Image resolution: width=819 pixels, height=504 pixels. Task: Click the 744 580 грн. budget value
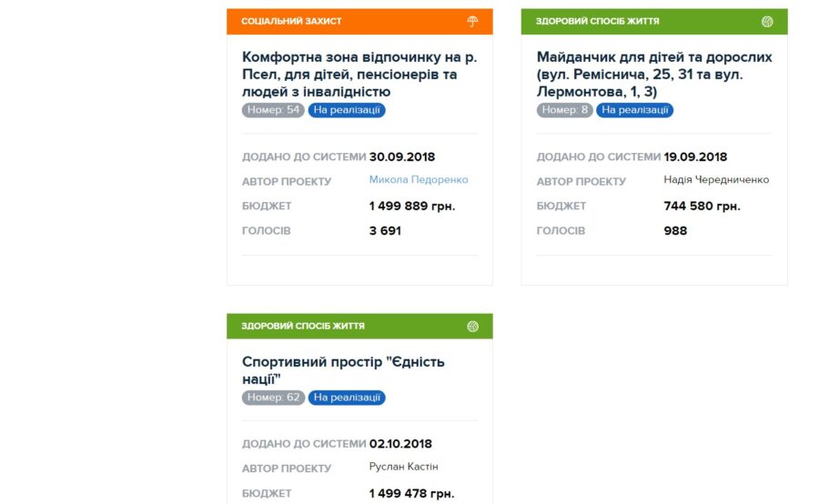coord(702,207)
